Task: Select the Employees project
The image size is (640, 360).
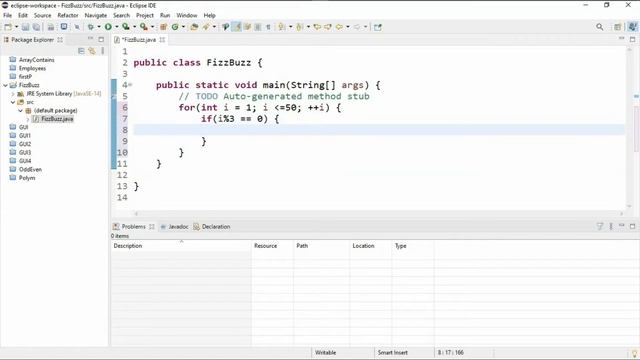Action: (x=32, y=68)
